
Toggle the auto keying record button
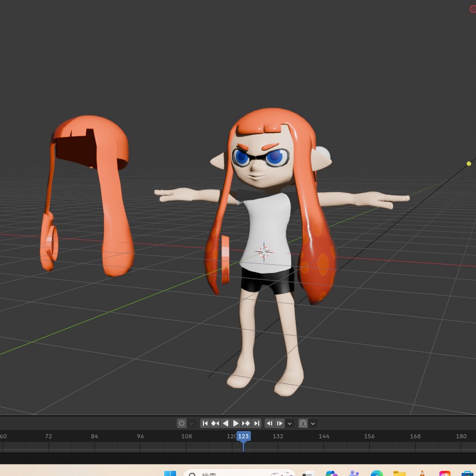pos(182,423)
